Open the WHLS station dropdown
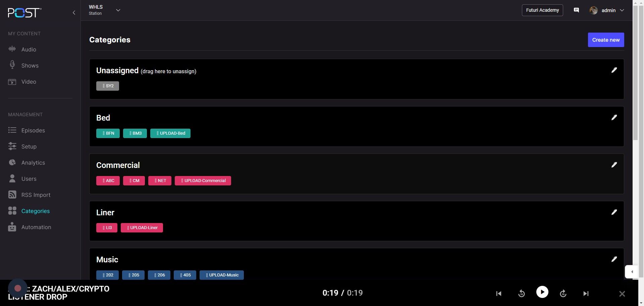644x306 pixels. point(118,10)
